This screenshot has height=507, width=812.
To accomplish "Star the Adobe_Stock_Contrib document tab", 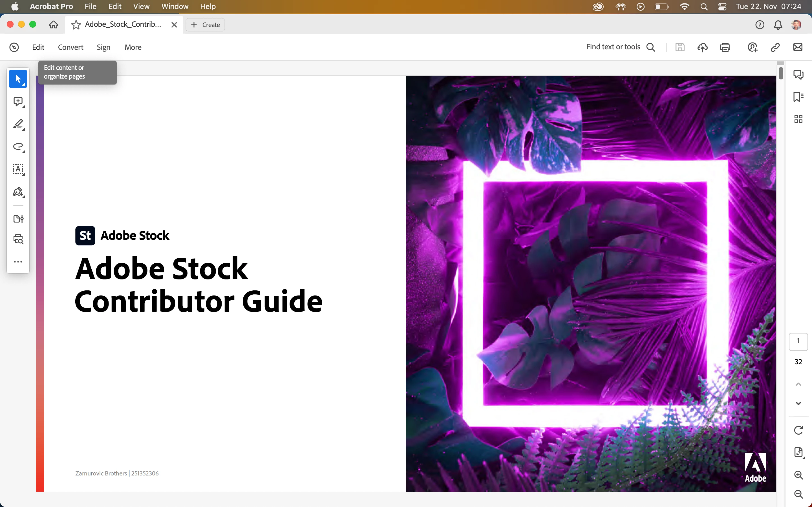I will 76,25.
